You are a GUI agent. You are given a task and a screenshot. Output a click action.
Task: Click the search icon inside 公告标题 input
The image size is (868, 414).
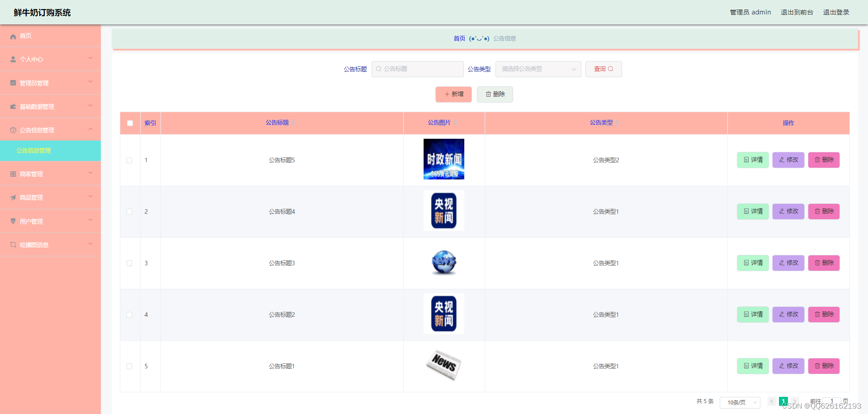[x=379, y=69]
